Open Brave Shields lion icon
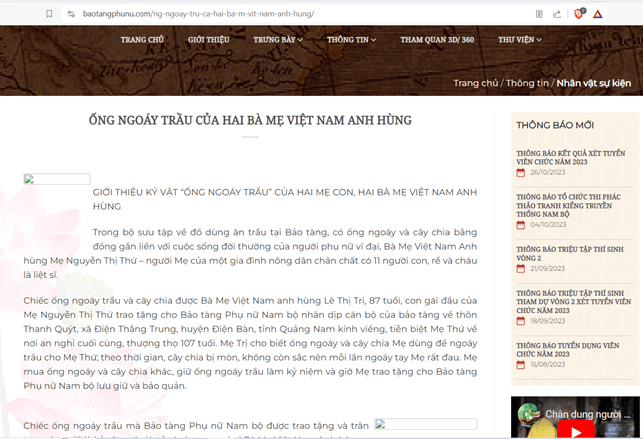643x439 pixels. coord(579,14)
